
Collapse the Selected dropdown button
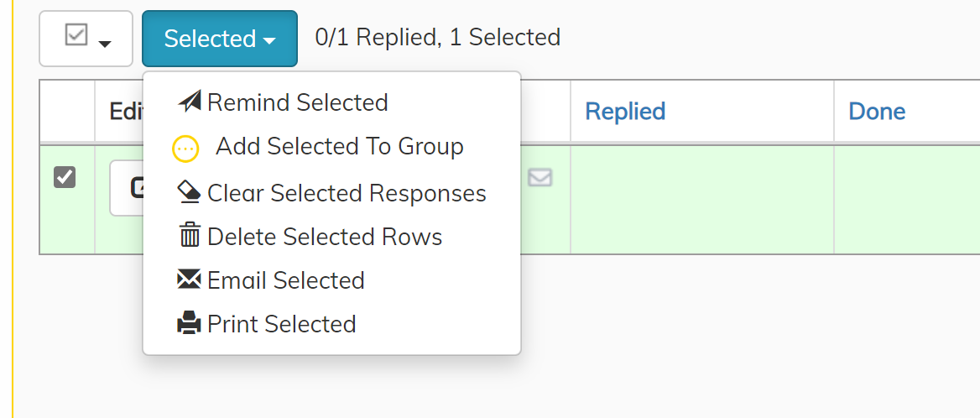219,39
